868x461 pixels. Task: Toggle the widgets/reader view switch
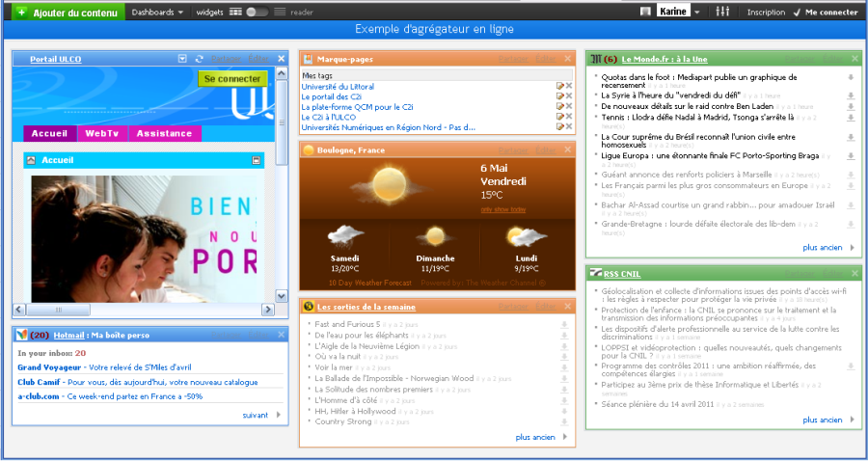click(258, 13)
